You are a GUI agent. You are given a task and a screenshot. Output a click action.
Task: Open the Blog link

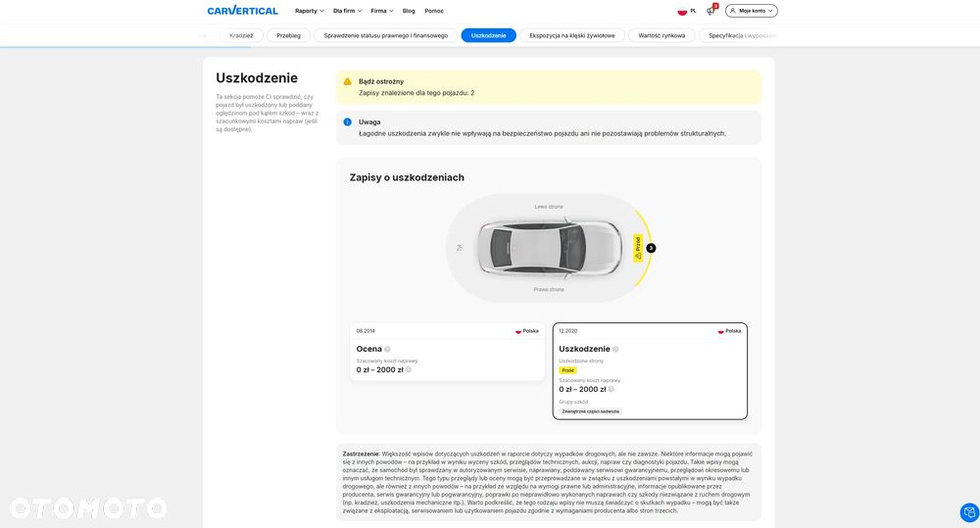pyautogui.click(x=409, y=11)
